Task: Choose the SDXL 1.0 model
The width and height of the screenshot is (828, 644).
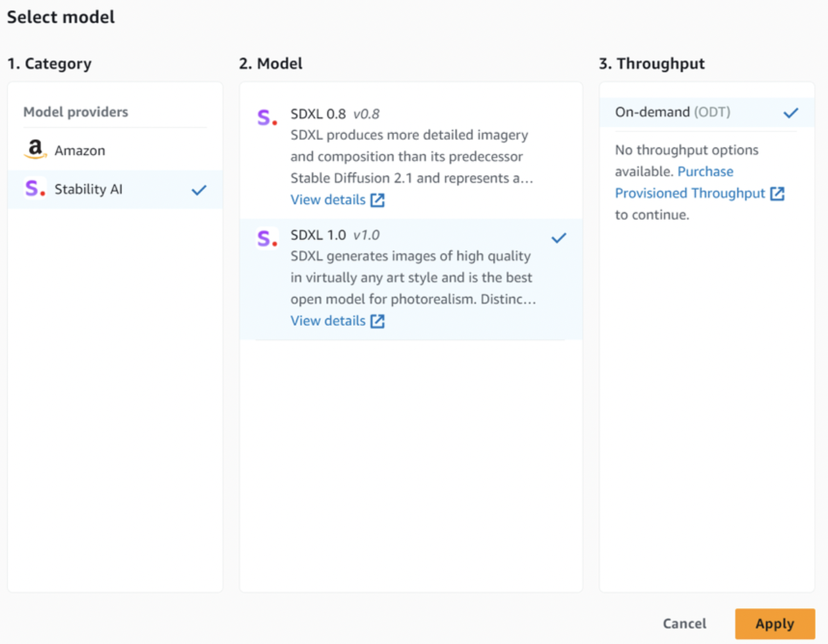Action: coord(411,280)
